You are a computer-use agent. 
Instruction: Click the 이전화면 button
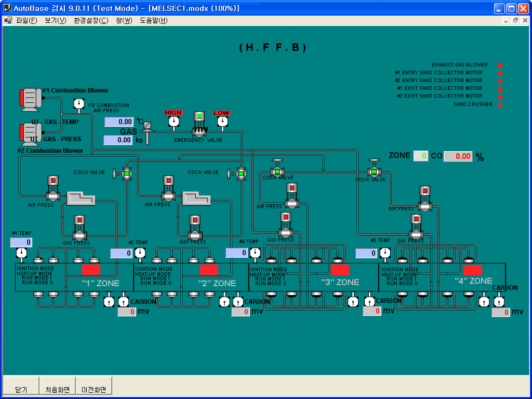click(94, 387)
